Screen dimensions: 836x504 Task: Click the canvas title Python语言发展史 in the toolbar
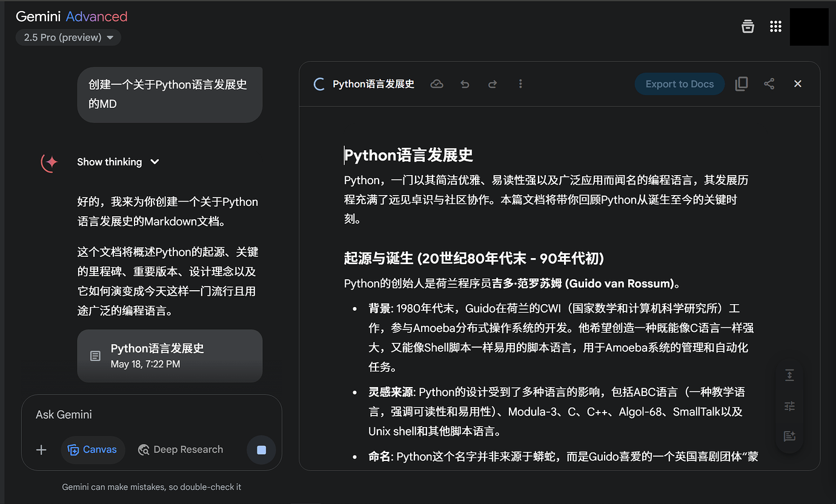tap(373, 84)
